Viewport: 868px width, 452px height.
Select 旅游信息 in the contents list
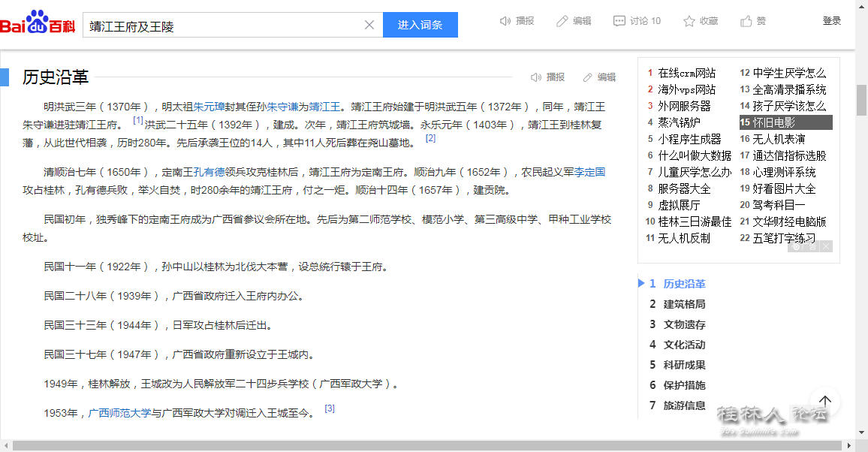684,405
